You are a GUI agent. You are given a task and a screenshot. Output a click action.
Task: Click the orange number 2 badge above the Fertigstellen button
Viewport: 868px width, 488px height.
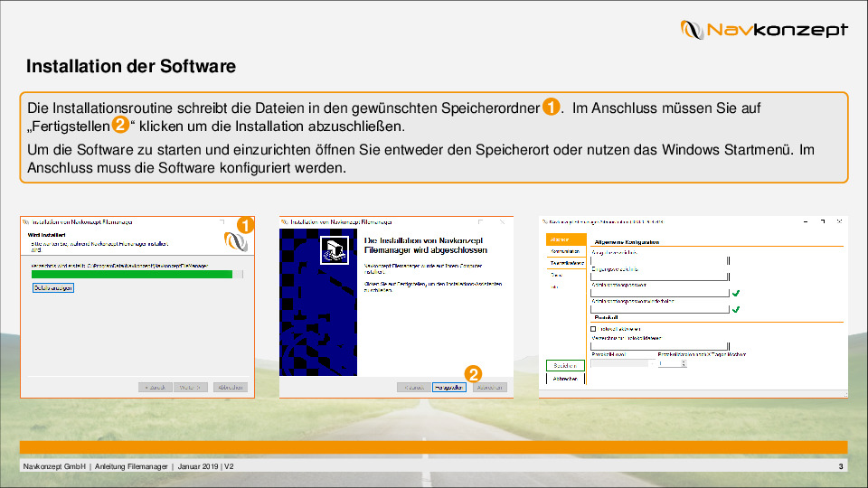click(x=474, y=373)
